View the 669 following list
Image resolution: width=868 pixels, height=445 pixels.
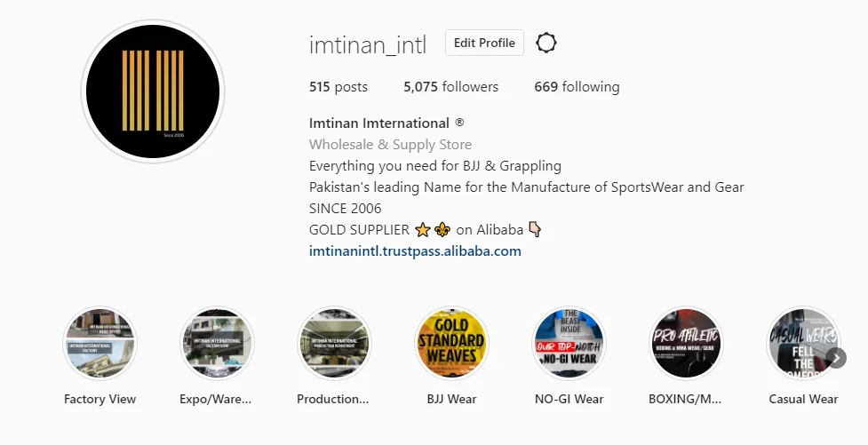coord(577,87)
